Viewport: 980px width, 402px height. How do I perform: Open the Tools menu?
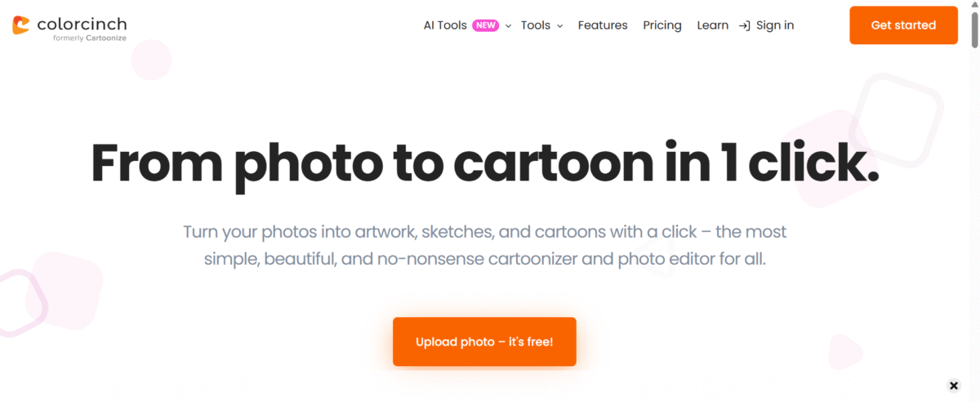tap(535, 25)
